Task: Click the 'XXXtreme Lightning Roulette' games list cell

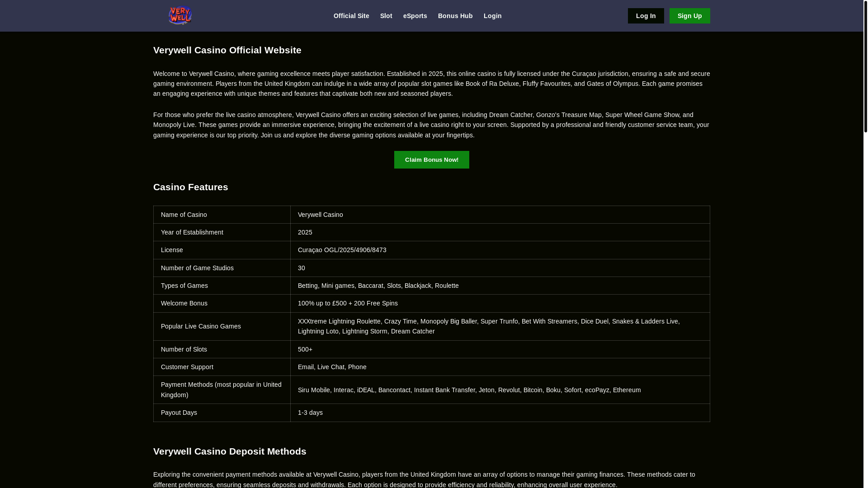Action: 500,326
